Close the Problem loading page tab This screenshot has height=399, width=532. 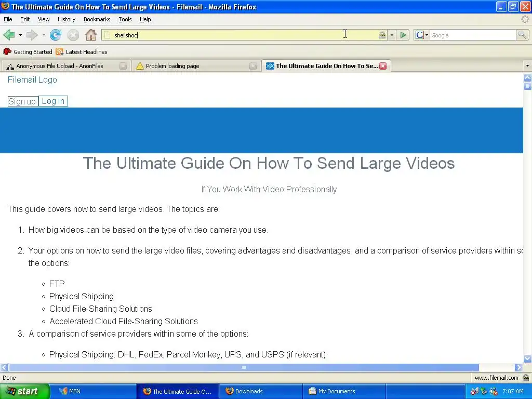tap(253, 66)
